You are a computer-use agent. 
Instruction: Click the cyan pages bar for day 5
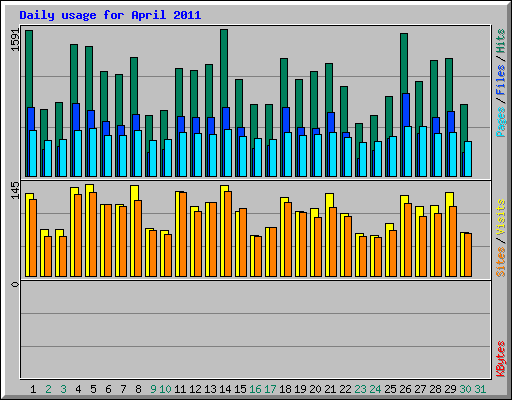[x=93, y=152]
